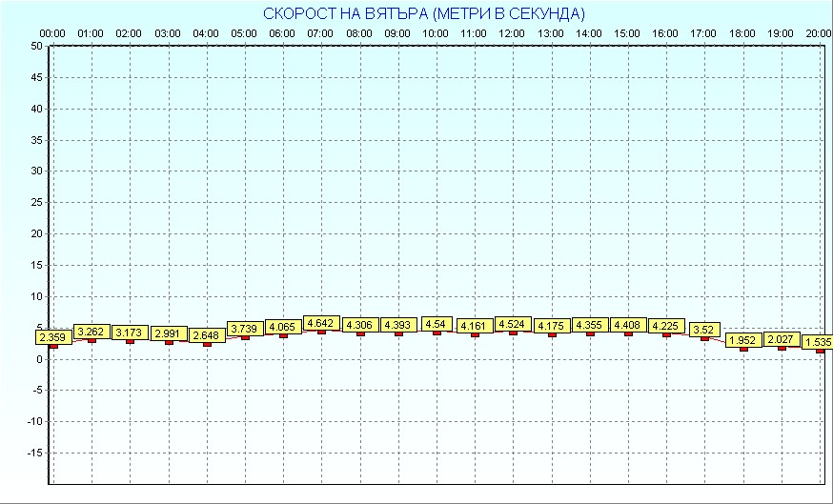The image size is (833, 504).
Task: Click the 50 value on the vertical axis
Action: 36,46
